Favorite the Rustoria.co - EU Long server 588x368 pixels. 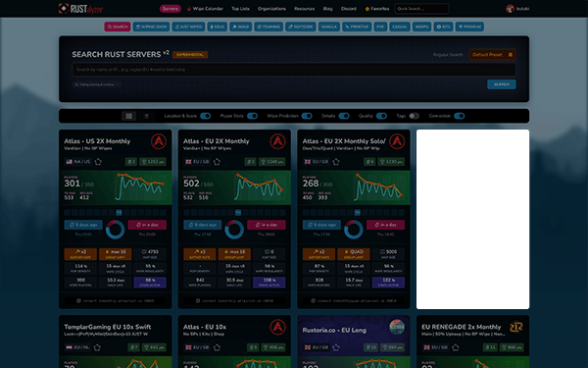coord(336,347)
